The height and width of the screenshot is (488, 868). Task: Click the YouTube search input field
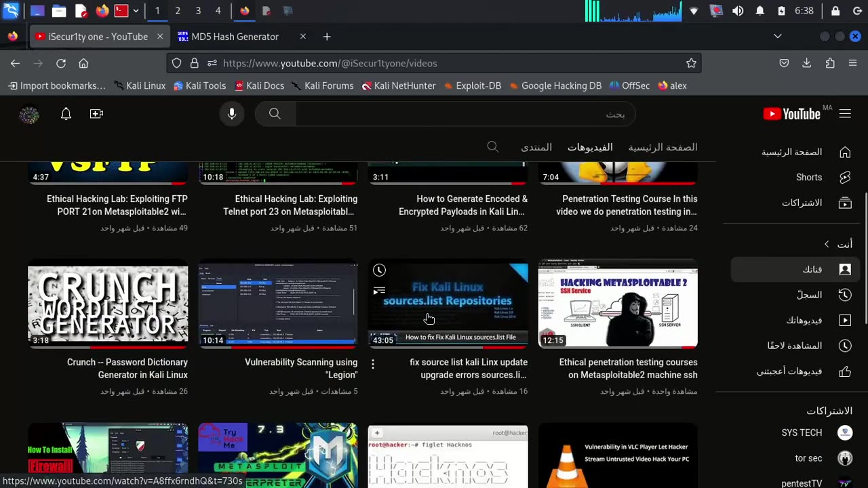click(465, 114)
